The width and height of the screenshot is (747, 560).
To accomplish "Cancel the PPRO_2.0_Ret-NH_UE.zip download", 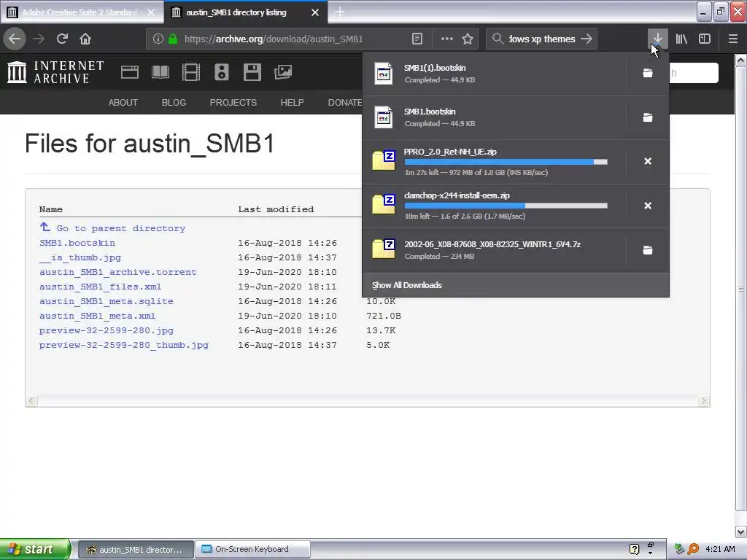I will tap(648, 161).
